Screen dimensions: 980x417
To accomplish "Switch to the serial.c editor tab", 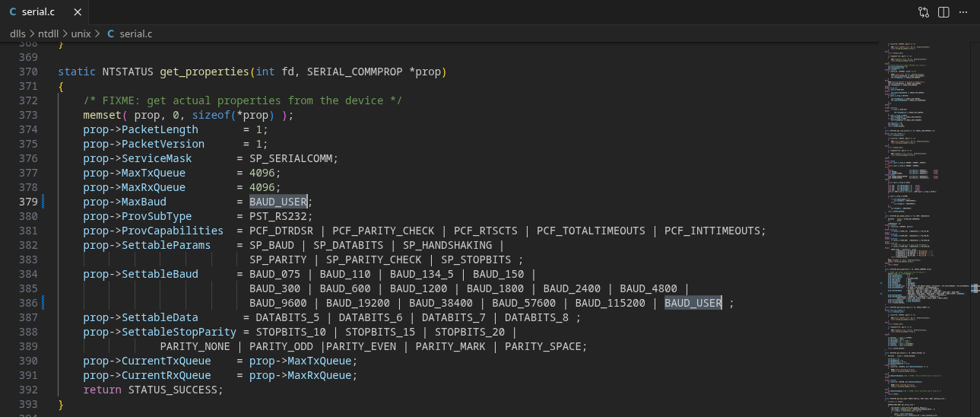I will pyautogui.click(x=38, y=12).
